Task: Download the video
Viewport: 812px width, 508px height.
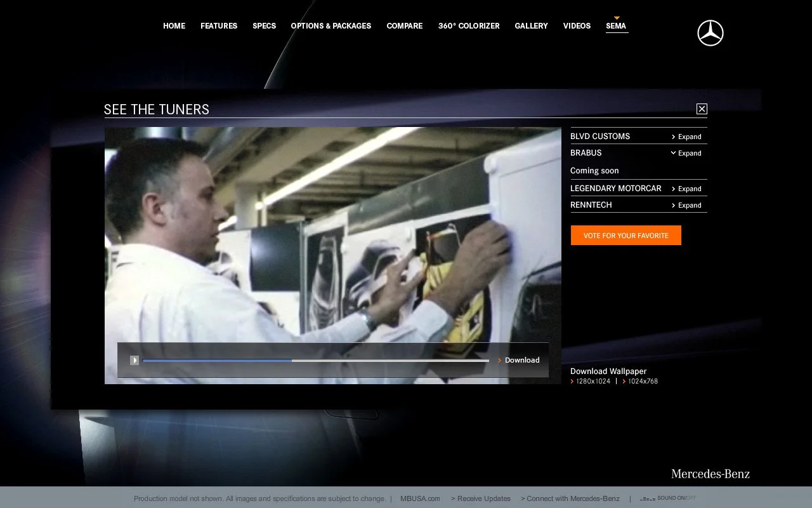Action: (519, 360)
